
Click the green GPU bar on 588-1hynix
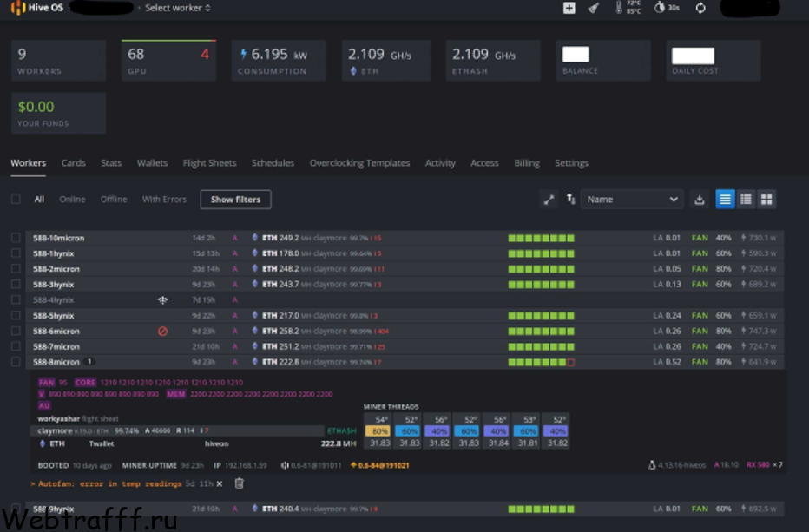click(x=541, y=253)
